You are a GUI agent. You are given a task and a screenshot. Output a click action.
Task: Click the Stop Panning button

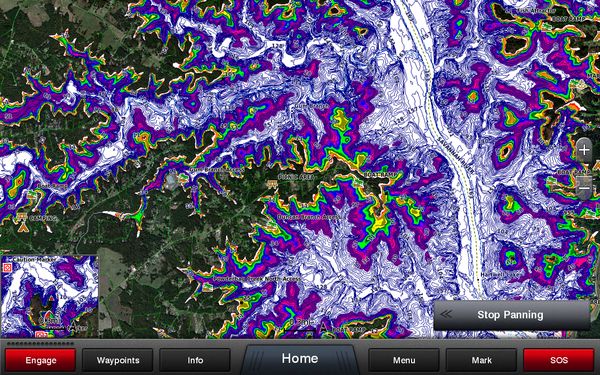point(512,315)
